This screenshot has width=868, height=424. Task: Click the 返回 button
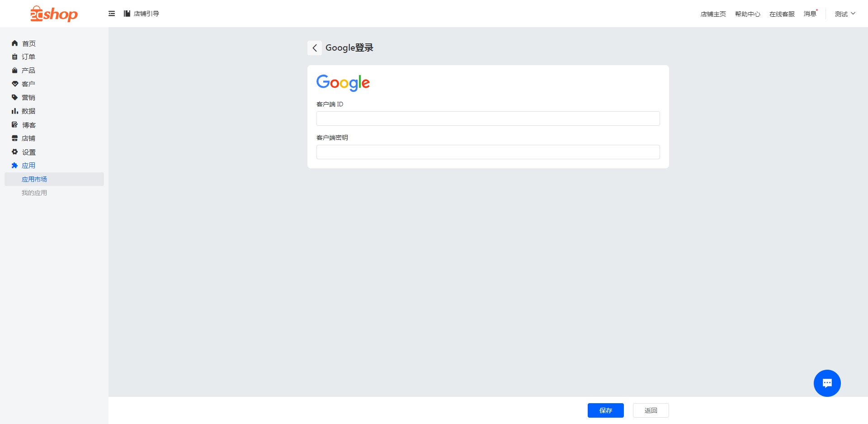[651, 410]
